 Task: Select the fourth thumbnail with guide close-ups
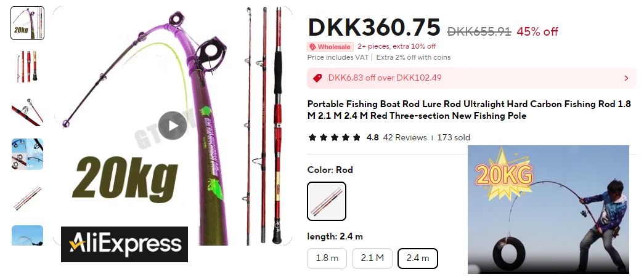click(x=28, y=155)
